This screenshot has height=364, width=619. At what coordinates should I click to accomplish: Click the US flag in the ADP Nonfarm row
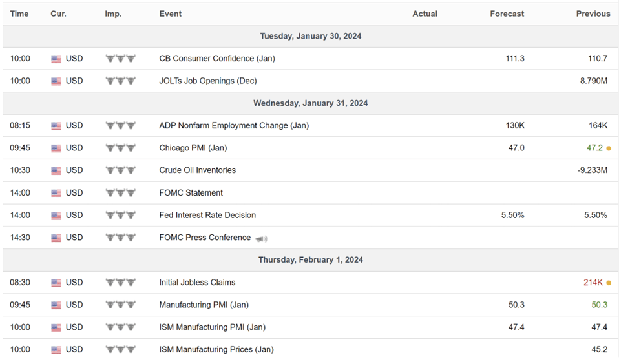pyautogui.click(x=56, y=126)
